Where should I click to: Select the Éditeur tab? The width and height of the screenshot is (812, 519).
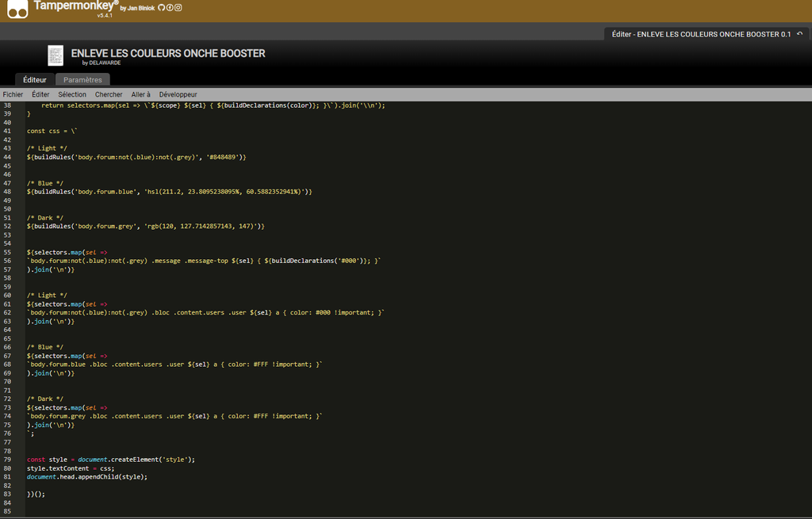[x=35, y=79]
